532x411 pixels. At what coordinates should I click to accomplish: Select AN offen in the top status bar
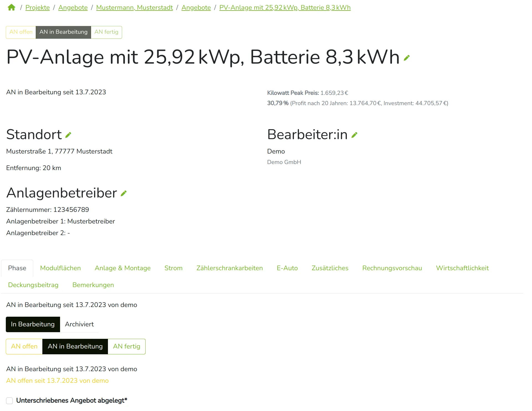[x=21, y=32]
